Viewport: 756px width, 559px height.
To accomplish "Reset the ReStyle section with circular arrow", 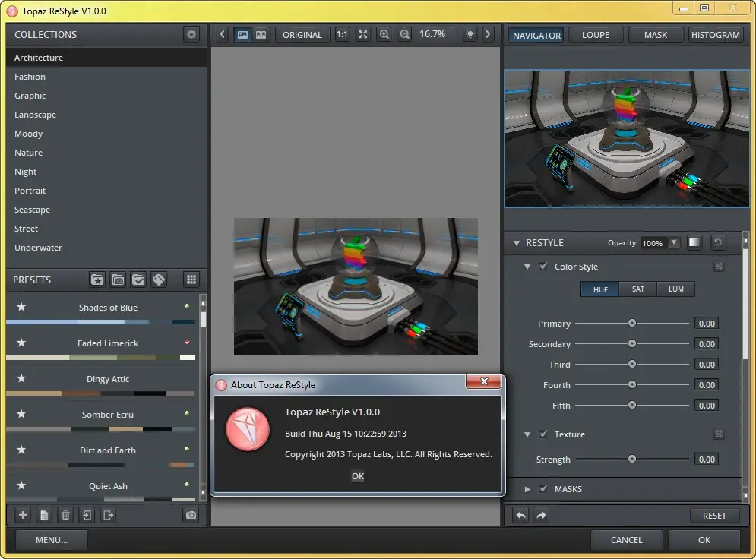I will coord(718,242).
